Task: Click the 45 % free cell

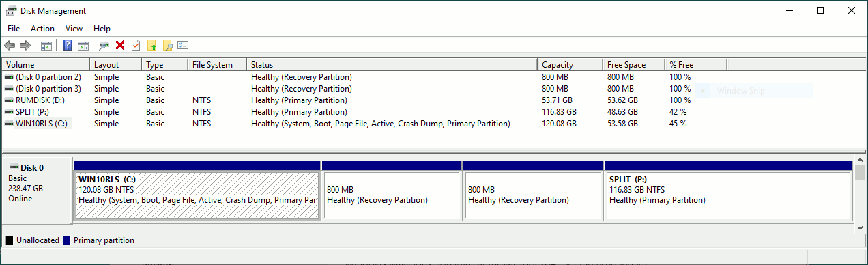Action: pyautogui.click(x=678, y=124)
